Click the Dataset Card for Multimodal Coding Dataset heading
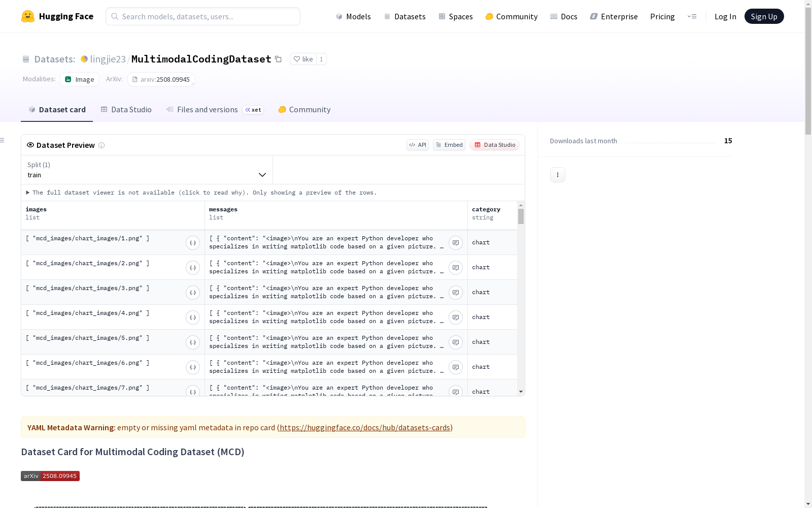This screenshot has height=508, width=812. pos(133,452)
